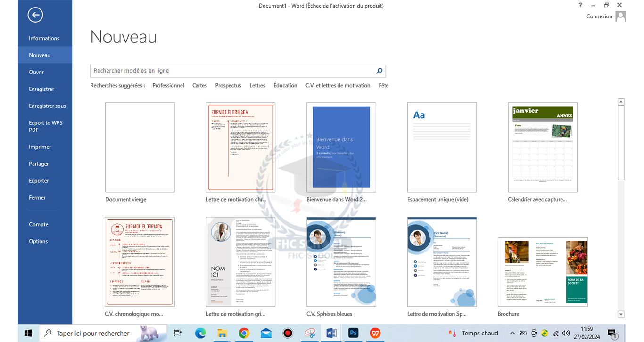644x342 pixels.
Task: Select Lettre de motivation Sphères bleues template
Action: [442, 262]
